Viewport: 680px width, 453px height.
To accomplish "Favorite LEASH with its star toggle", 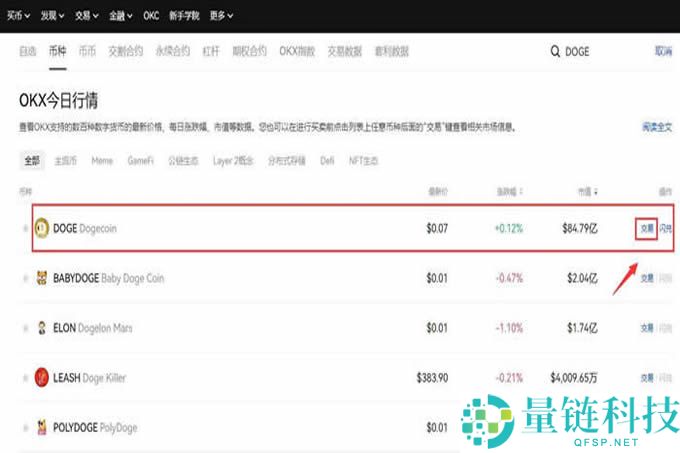I will (x=25, y=378).
